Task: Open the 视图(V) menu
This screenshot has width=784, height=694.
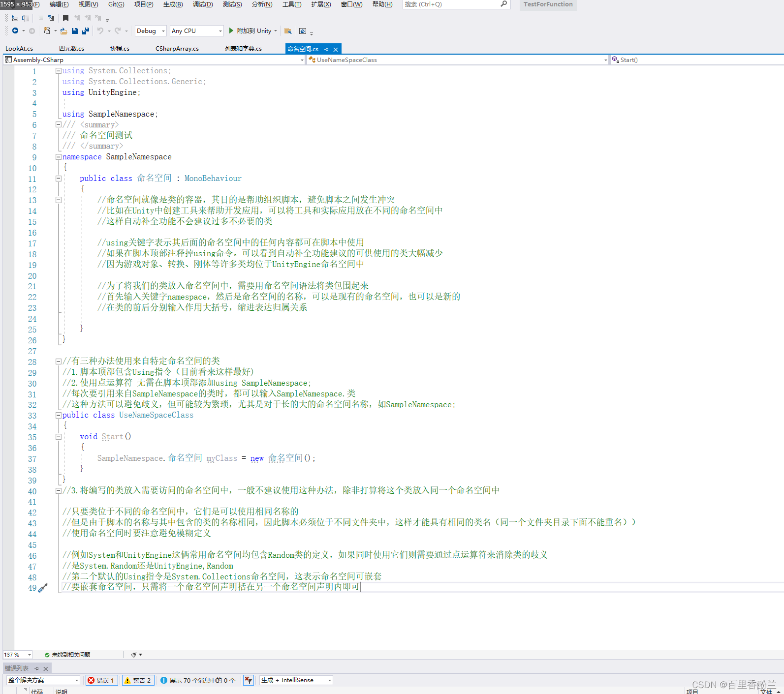Action: click(x=88, y=4)
